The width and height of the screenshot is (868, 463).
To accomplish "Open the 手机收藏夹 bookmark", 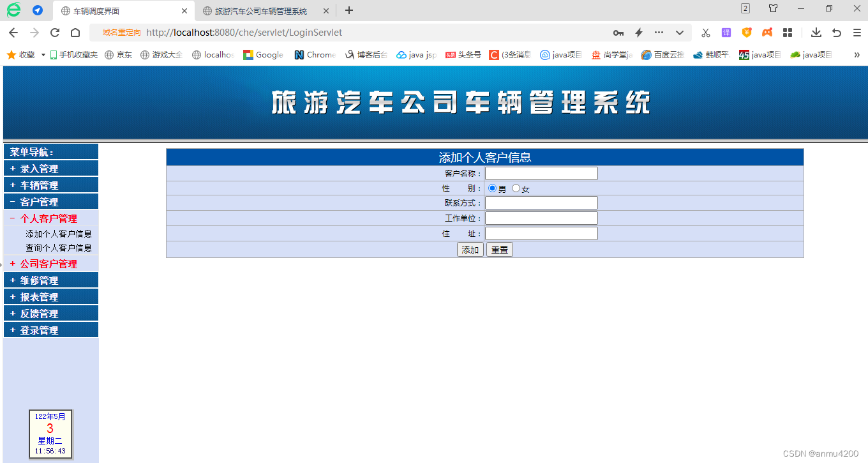I will 74,55.
